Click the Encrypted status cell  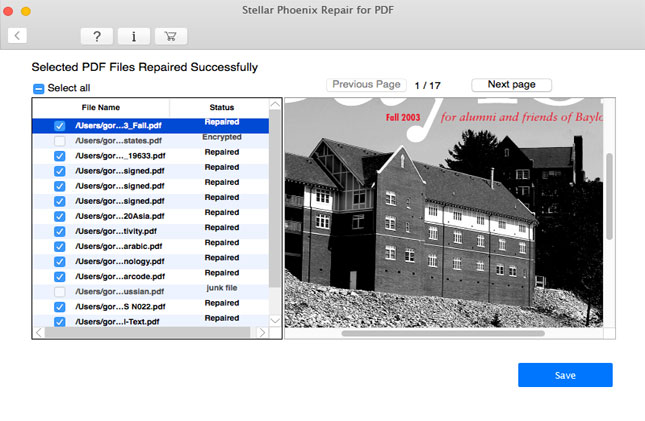(222, 137)
